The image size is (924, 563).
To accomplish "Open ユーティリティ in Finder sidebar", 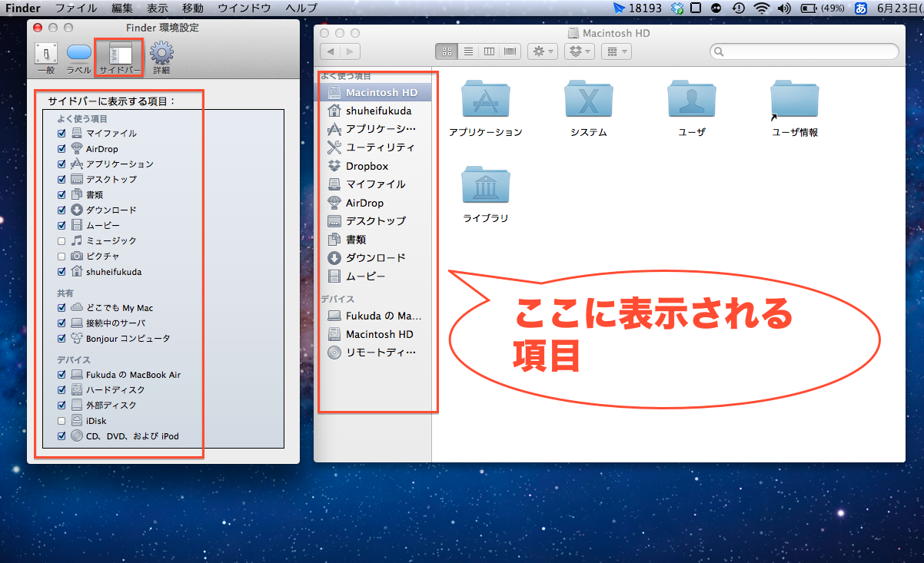I will tap(374, 147).
